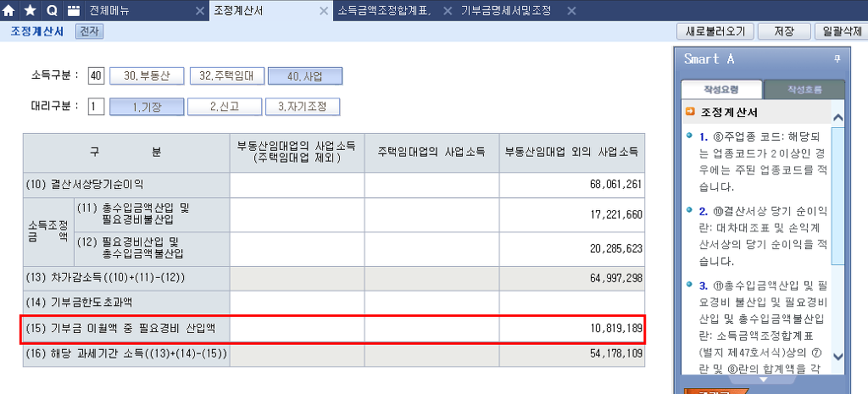868x394 pixels.
Task: Click the 소득조정금액 group label
Action: click(x=48, y=232)
